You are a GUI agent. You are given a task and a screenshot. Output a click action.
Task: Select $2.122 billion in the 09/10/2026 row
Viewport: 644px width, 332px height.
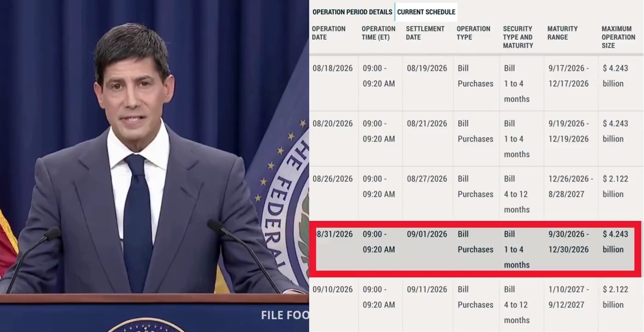[615, 297]
